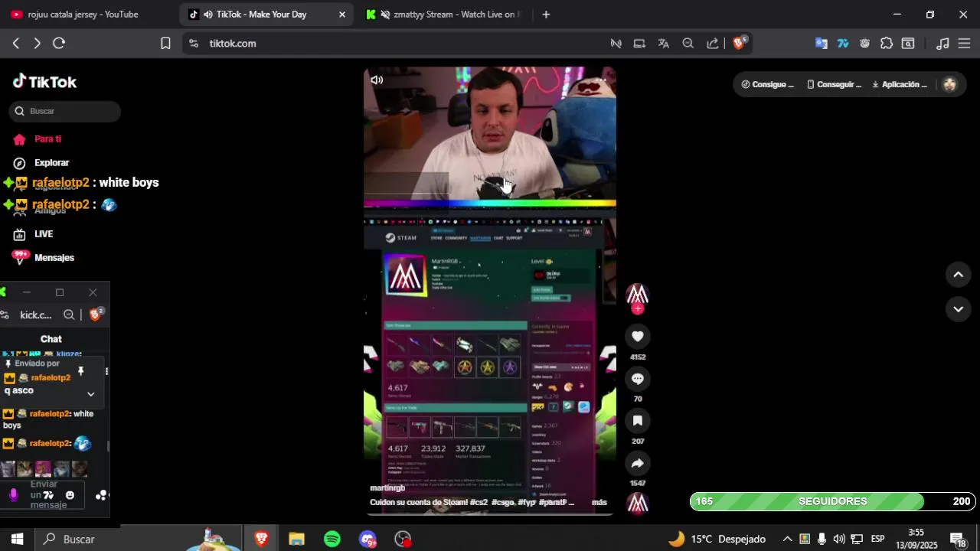Viewport: 980px width, 551px height.
Task: Open the profile avatar menu on TikTok
Action: 950,84
